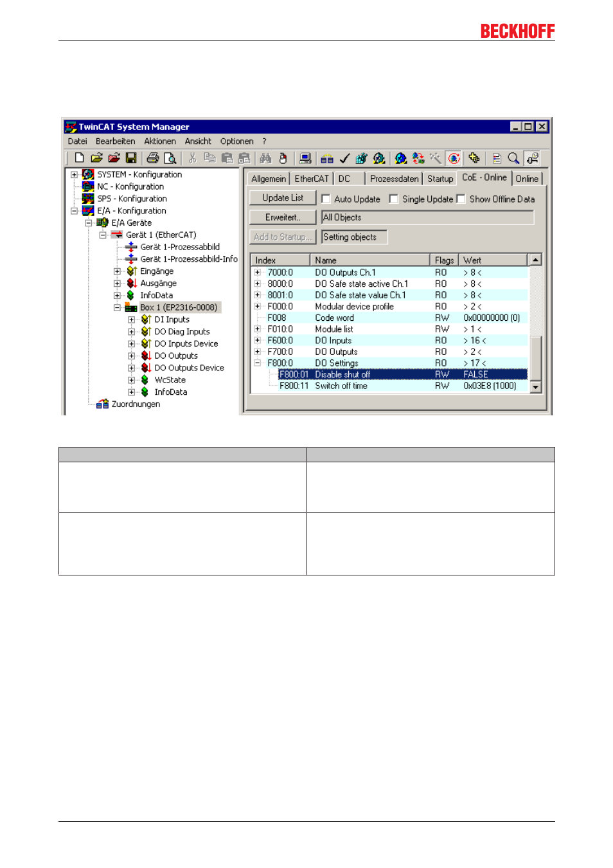Switch to the Startup tab
The height and width of the screenshot is (868, 613).
click(440, 179)
